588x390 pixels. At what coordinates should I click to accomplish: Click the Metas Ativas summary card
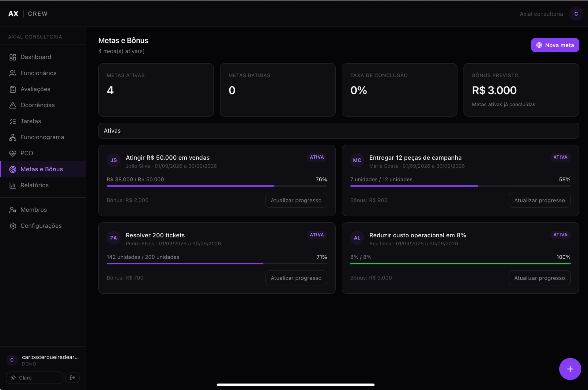click(x=156, y=90)
